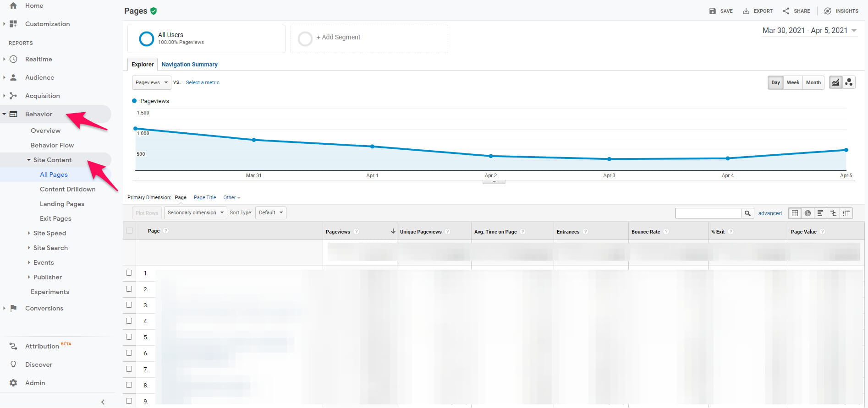
Task: Select the Performance bar view icon
Action: pos(820,213)
